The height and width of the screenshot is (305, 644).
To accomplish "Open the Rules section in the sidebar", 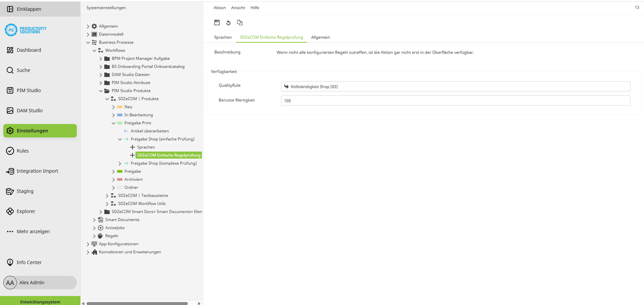I will click(23, 151).
